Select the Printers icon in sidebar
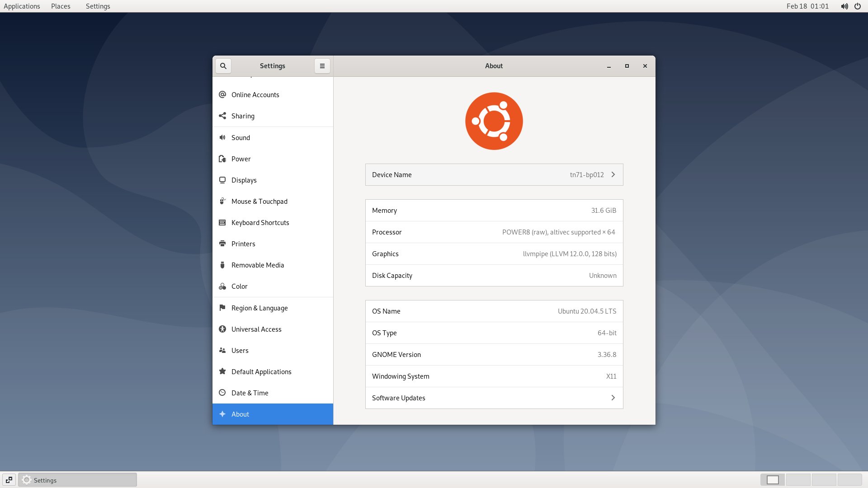868x488 pixels. pos(222,244)
